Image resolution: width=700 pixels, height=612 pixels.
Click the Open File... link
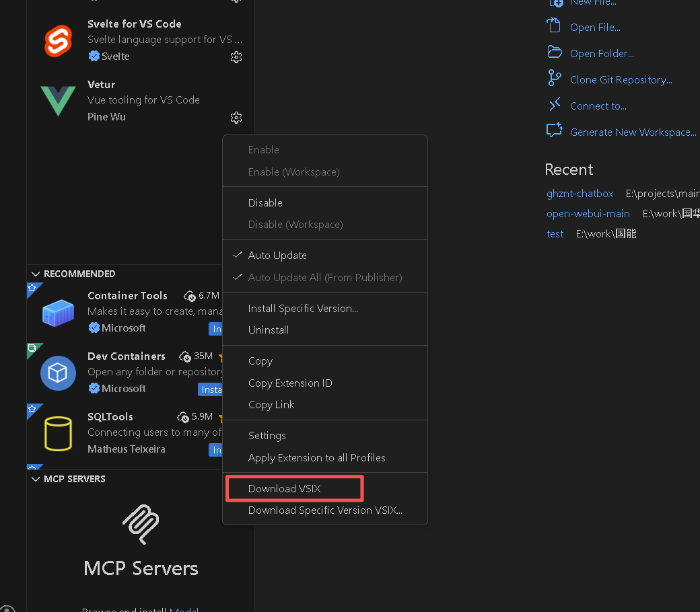(x=595, y=27)
